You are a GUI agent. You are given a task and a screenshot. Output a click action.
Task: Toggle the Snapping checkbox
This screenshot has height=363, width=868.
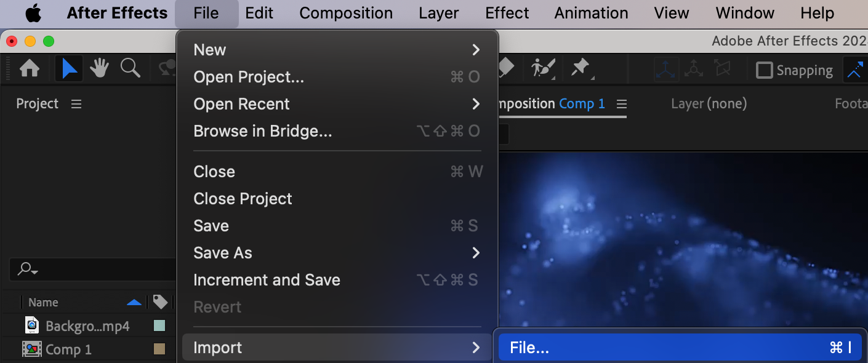click(x=764, y=70)
